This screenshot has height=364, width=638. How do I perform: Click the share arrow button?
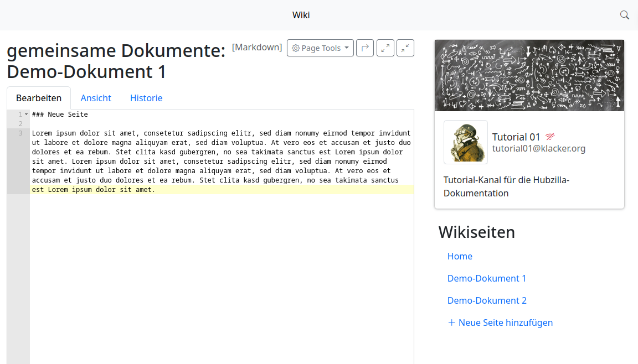(365, 48)
